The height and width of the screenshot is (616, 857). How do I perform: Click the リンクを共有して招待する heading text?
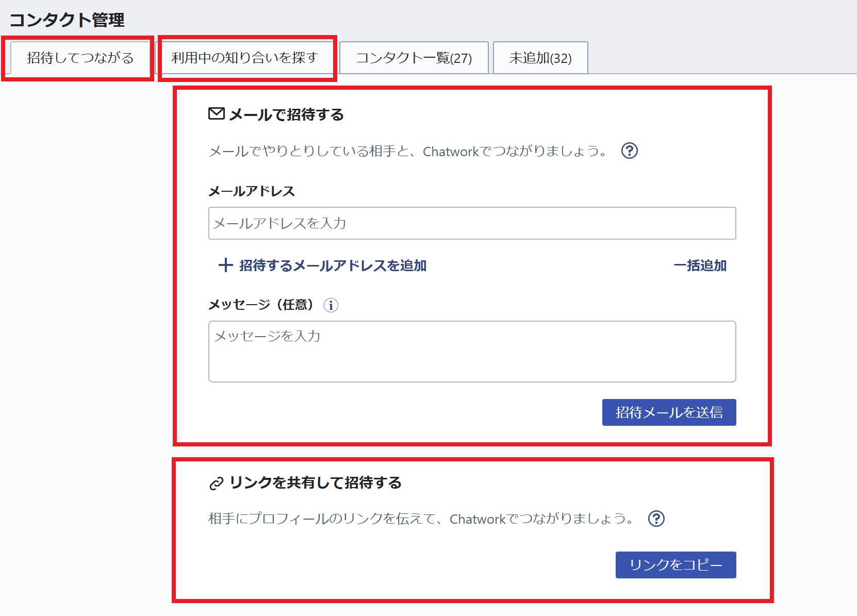[315, 482]
